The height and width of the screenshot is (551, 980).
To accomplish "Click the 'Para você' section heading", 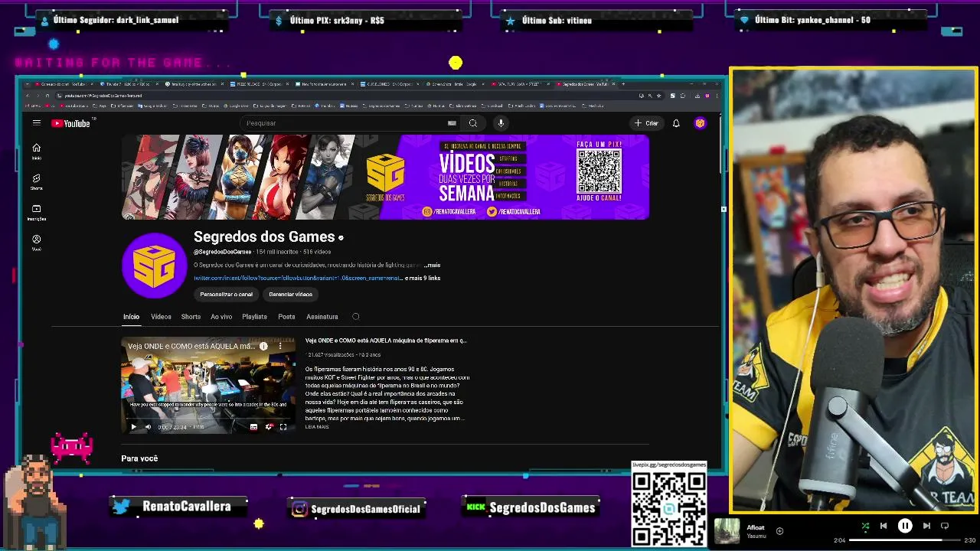I will tap(139, 458).
